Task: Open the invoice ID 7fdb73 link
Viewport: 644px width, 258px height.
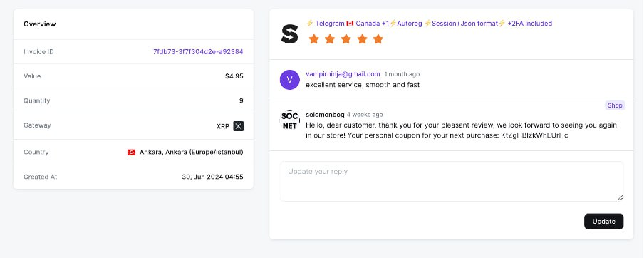Action: [198, 52]
